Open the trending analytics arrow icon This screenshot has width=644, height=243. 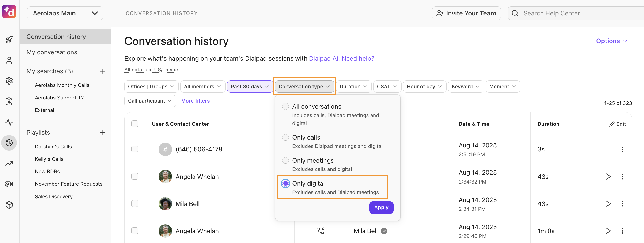[x=9, y=163]
